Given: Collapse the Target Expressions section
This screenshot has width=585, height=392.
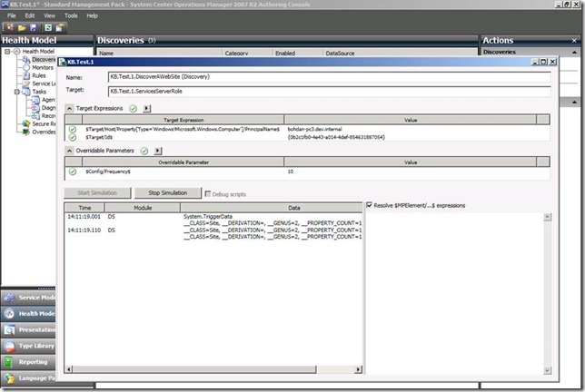Looking at the screenshot, I should (x=70, y=108).
